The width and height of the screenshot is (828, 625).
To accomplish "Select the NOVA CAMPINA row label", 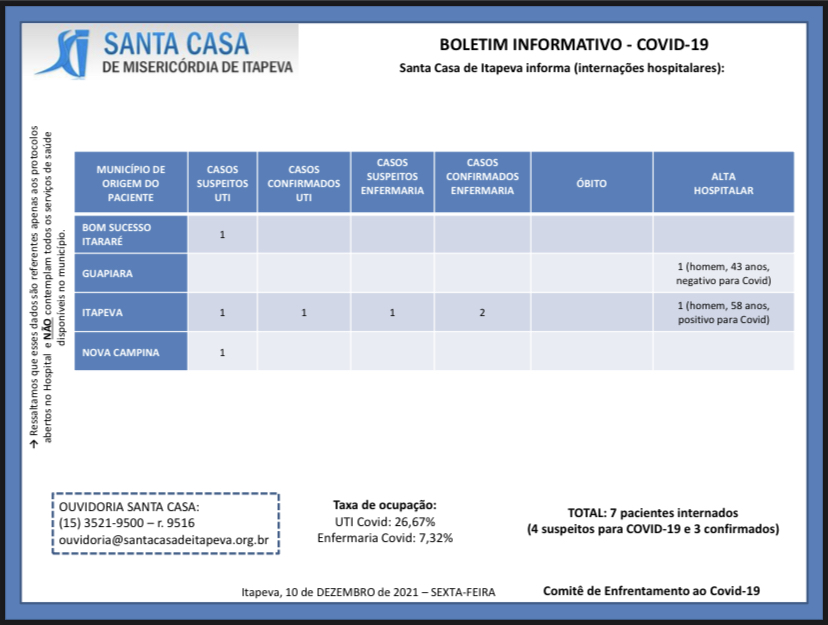I will [x=131, y=352].
